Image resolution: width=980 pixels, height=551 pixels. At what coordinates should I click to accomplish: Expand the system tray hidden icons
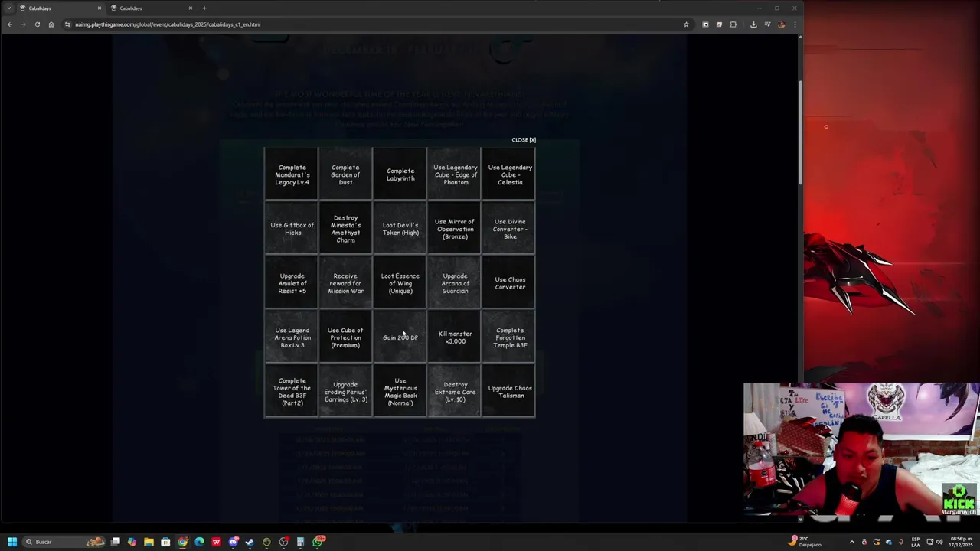851,542
